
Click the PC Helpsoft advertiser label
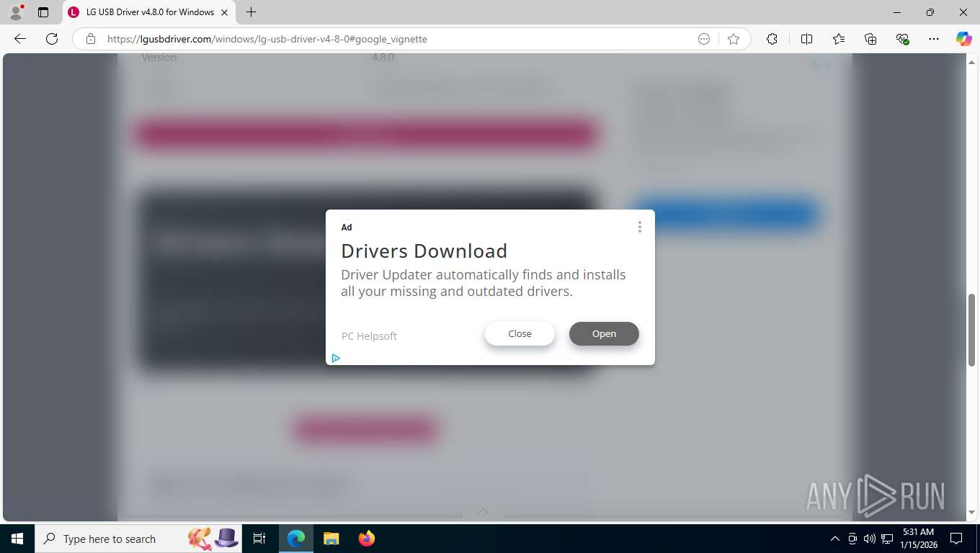click(369, 336)
